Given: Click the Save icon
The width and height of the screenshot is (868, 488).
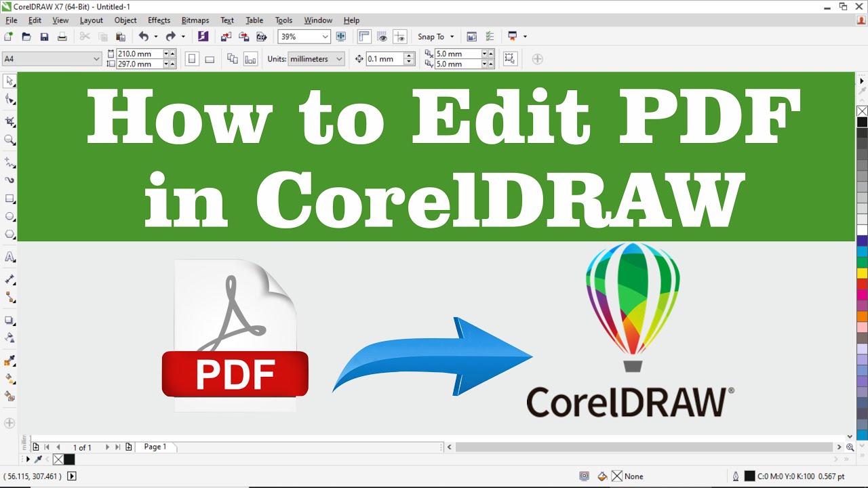Looking at the screenshot, I should point(44,37).
